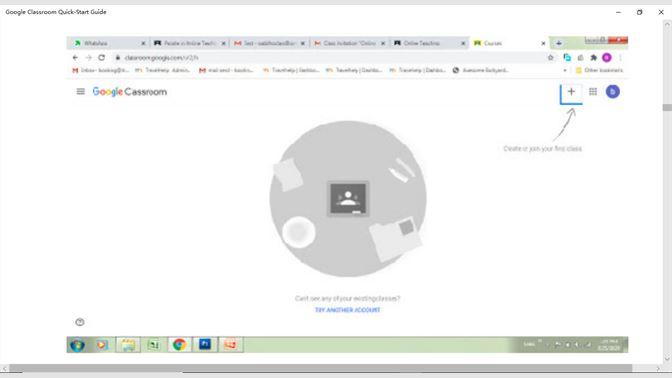
Task: Minimize the Quick-Start Guide window
Action: [x=618, y=12]
